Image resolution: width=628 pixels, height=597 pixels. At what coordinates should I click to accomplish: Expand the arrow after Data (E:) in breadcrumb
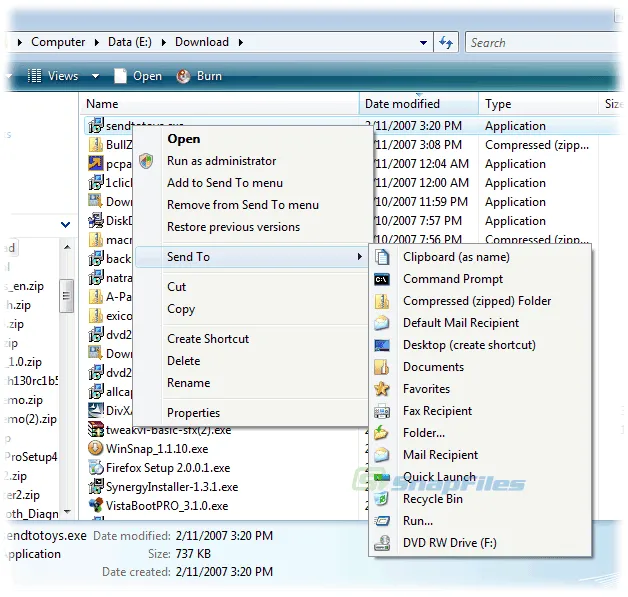click(x=163, y=42)
